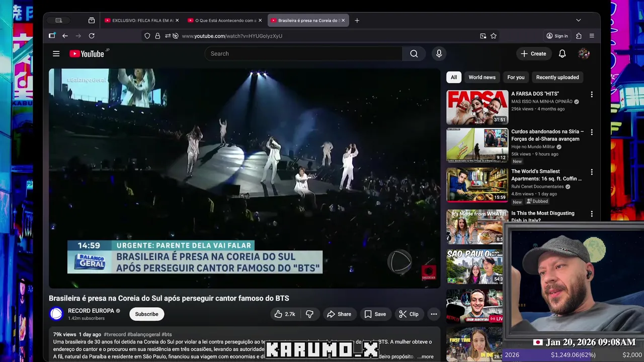This screenshot has height=362, width=644.
Task: Share the video
Action: tap(339, 314)
